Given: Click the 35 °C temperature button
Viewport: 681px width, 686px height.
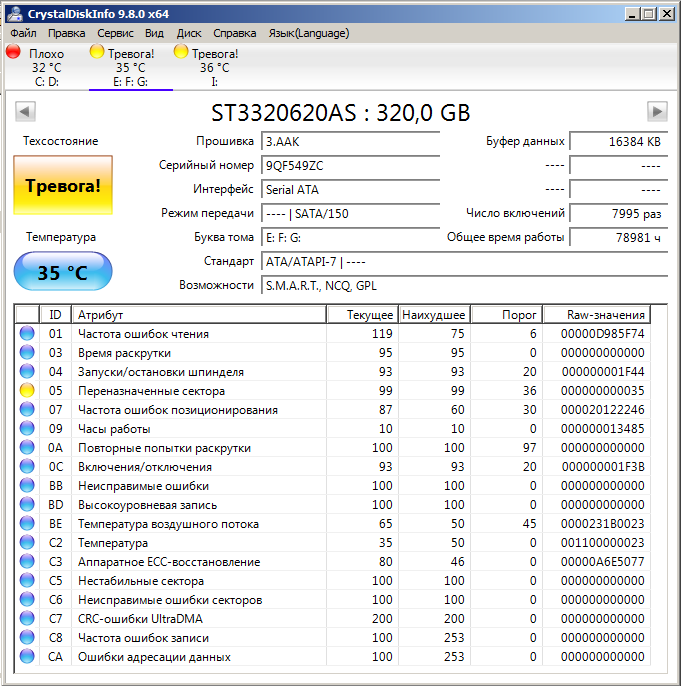Looking at the screenshot, I should click(62, 272).
